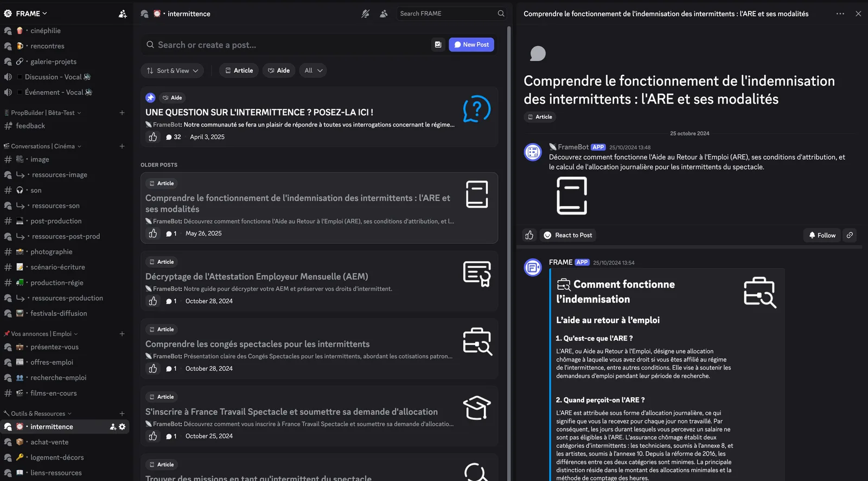Filter posts by the Aide tag

279,71
